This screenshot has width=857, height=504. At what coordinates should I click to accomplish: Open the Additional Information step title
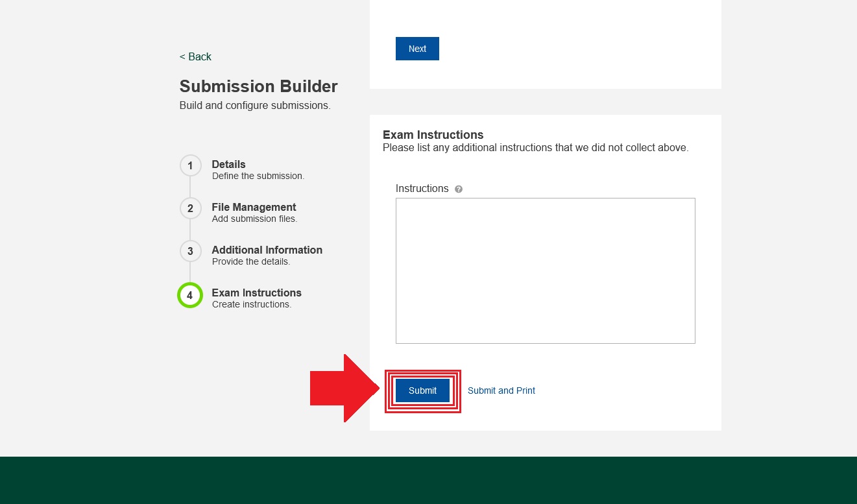click(267, 250)
